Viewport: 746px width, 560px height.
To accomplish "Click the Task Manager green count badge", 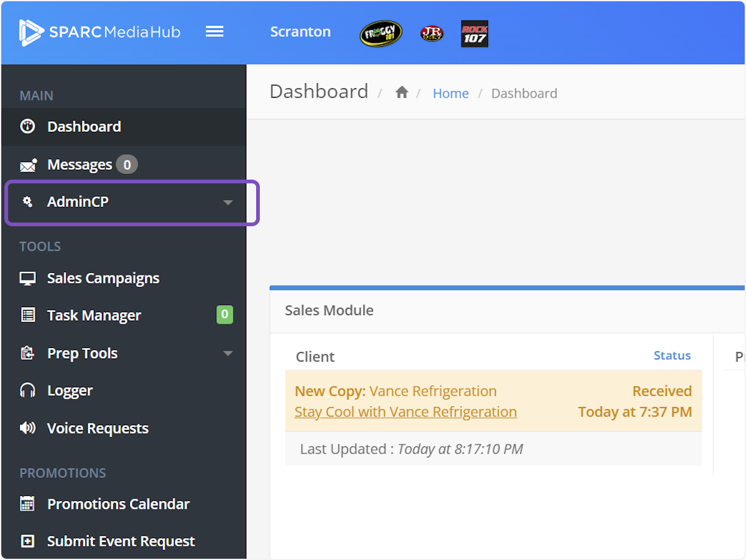I will [x=224, y=315].
